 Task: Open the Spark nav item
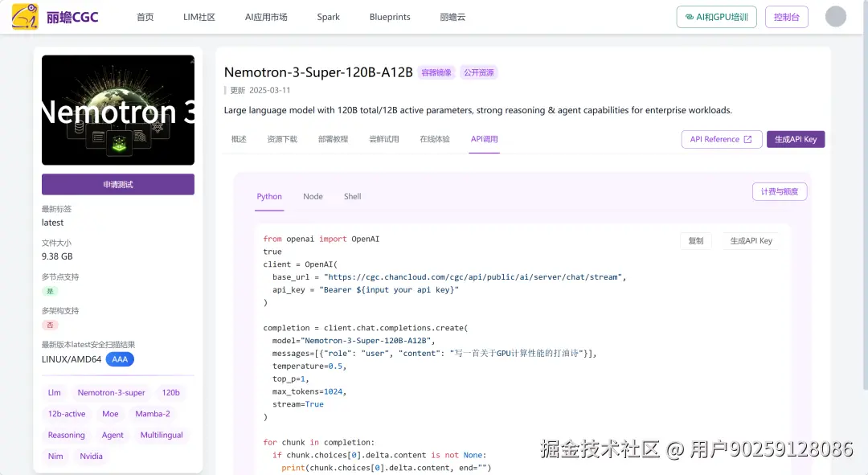coord(328,17)
